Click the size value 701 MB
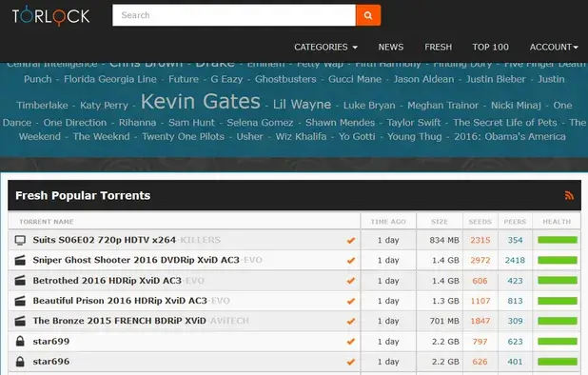The width and height of the screenshot is (588, 375). click(444, 321)
